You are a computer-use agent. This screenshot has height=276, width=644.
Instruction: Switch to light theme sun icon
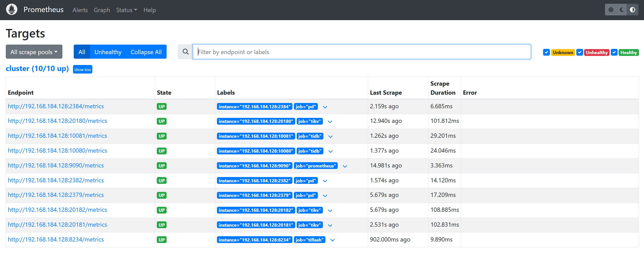(611, 10)
